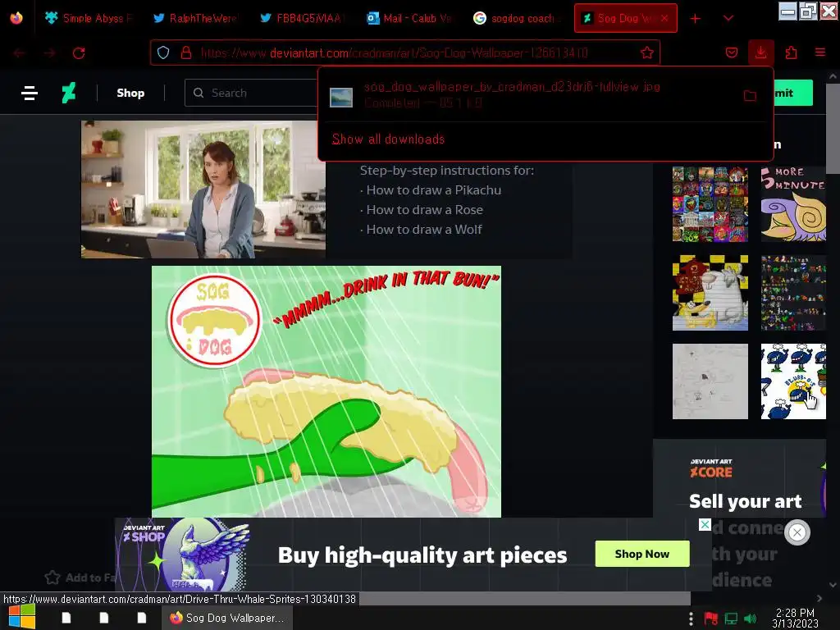Show downloaded file in folder

[750, 95]
